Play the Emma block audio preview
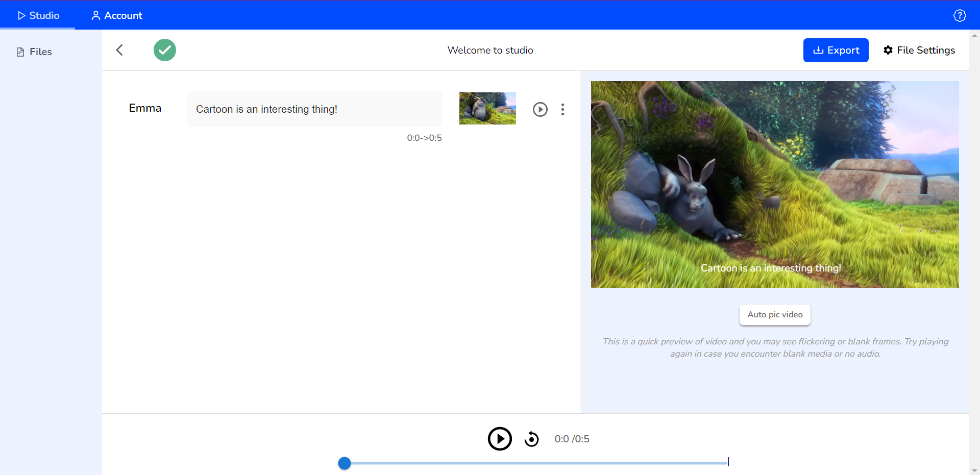 pos(540,109)
